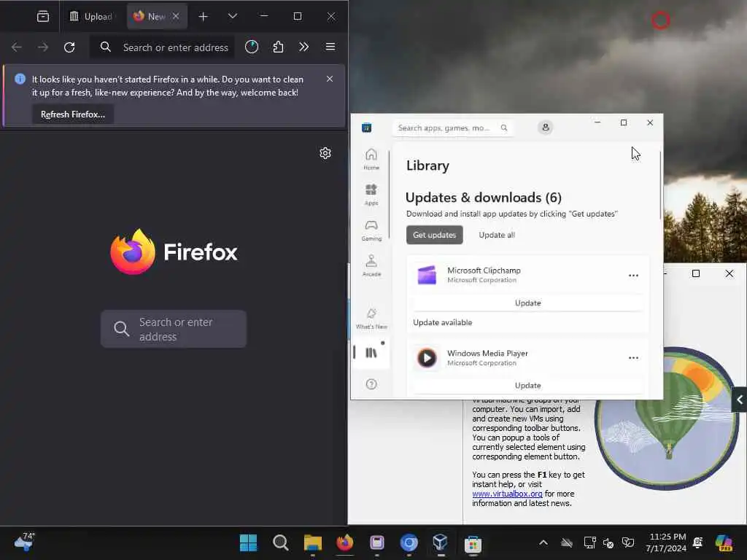Open the purple app icon on the taskbar
Viewport: 747px width, 560px height.
point(377,542)
